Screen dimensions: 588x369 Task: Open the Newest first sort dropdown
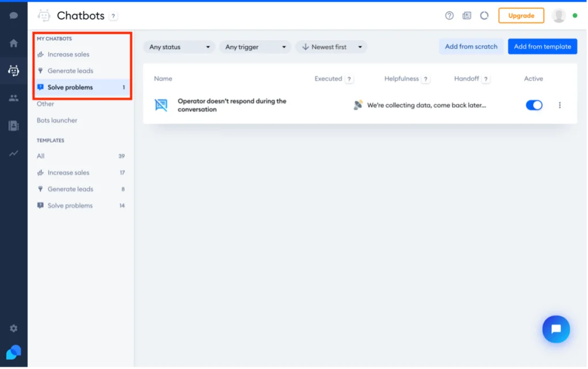point(331,47)
